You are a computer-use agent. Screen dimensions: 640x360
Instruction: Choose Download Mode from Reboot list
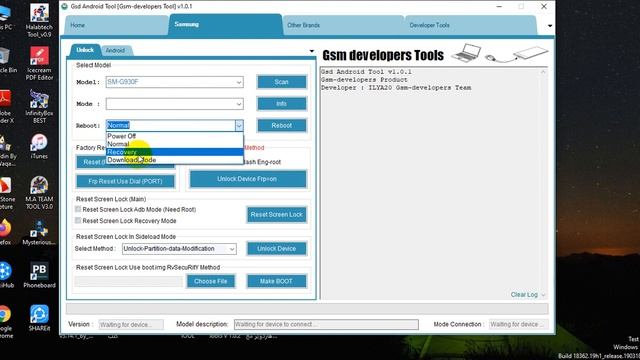tap(175, 160)
